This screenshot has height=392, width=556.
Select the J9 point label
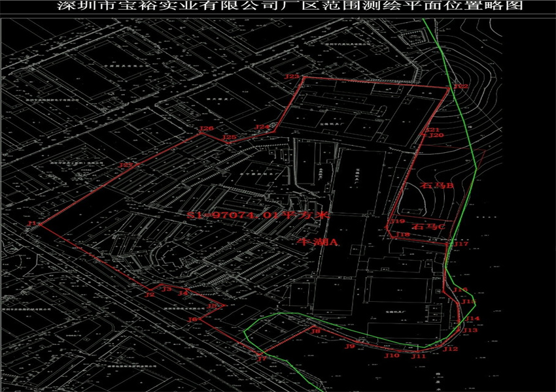pyautogui.click(x=350, y=346)
